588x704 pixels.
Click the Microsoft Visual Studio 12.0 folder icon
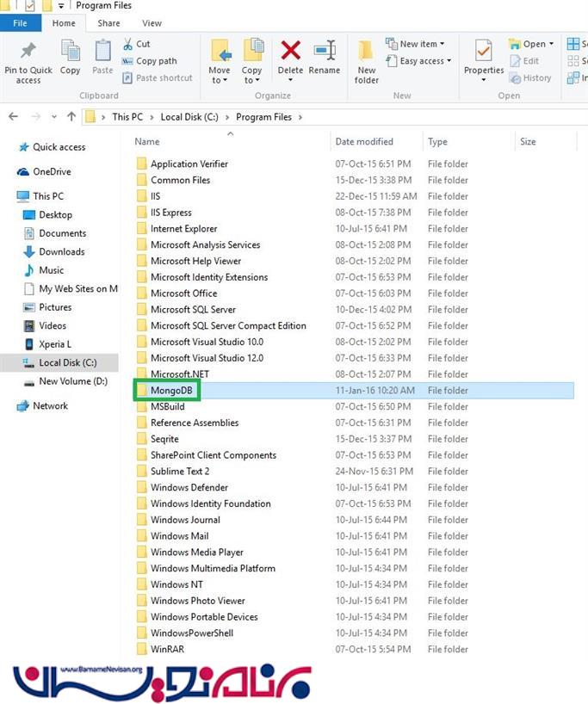point(142,358)
